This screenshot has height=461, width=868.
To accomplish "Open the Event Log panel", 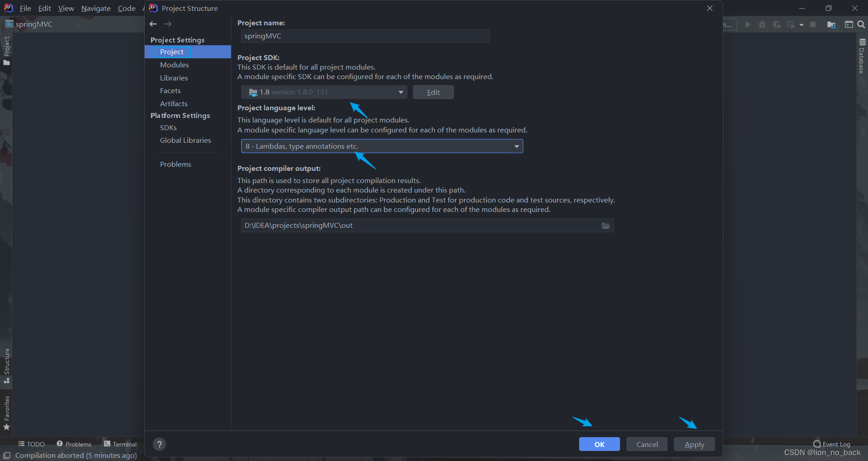I will (832, 444).
